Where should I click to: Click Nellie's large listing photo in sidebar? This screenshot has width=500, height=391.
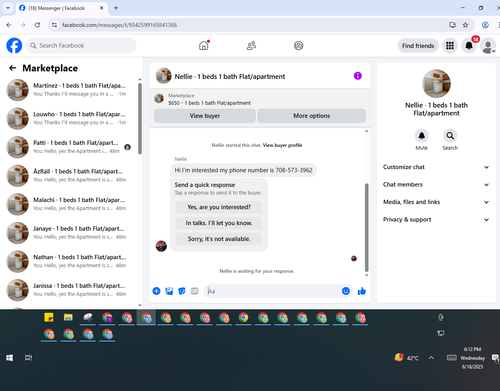(x=436, y=84)
